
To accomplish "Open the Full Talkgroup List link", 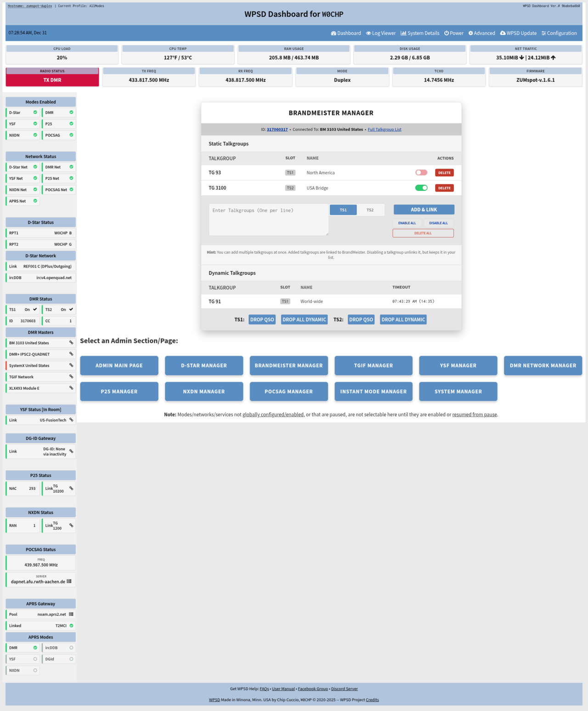I will [x=384, y=130].
